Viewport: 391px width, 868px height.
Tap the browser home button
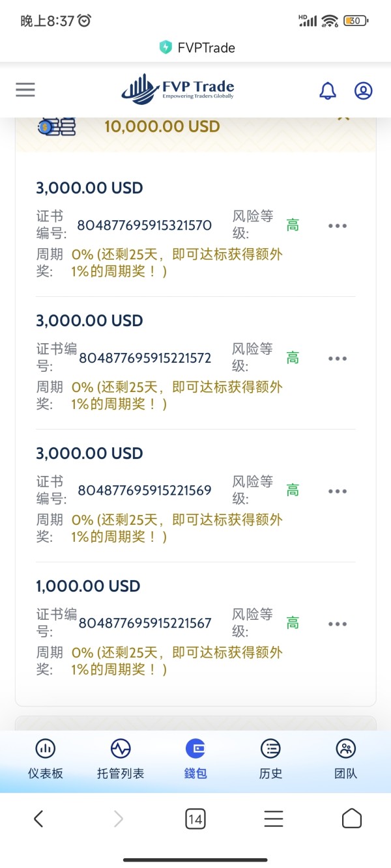pos(351,819)
